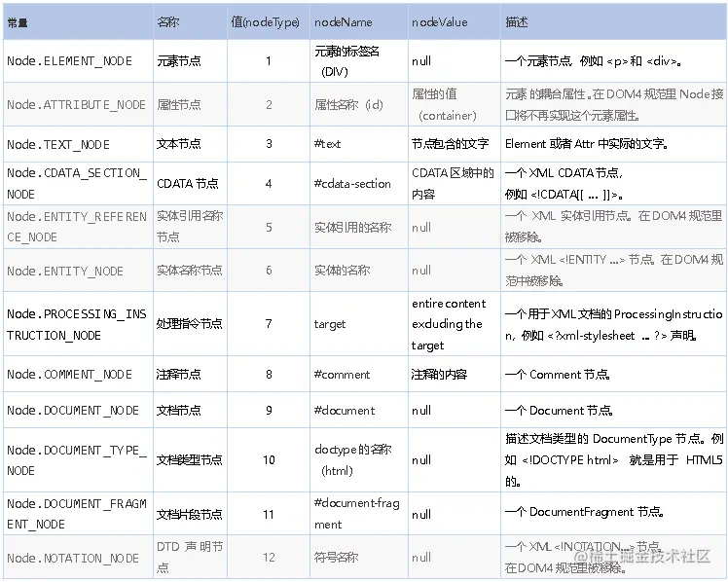Select the 实体名称节点 name cell

191,271
